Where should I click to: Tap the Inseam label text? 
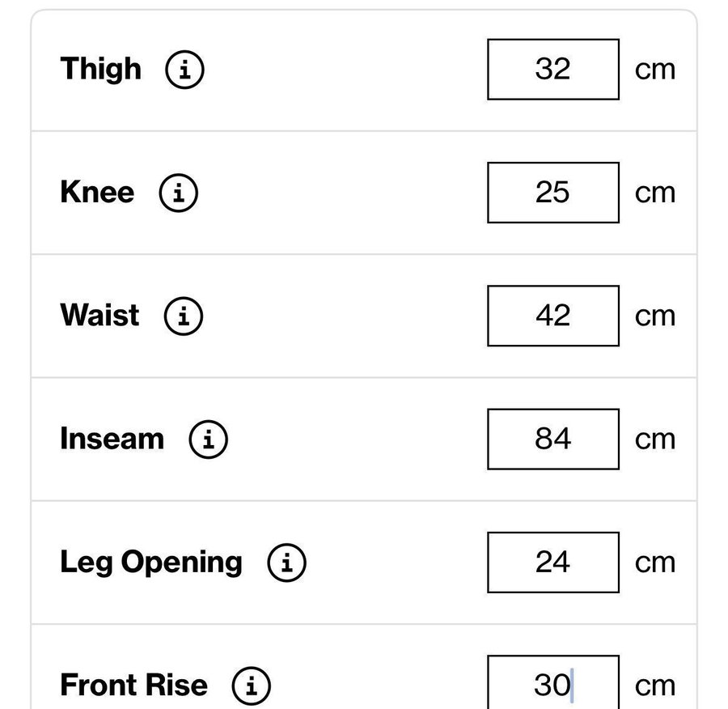click(x=112, y=439)
